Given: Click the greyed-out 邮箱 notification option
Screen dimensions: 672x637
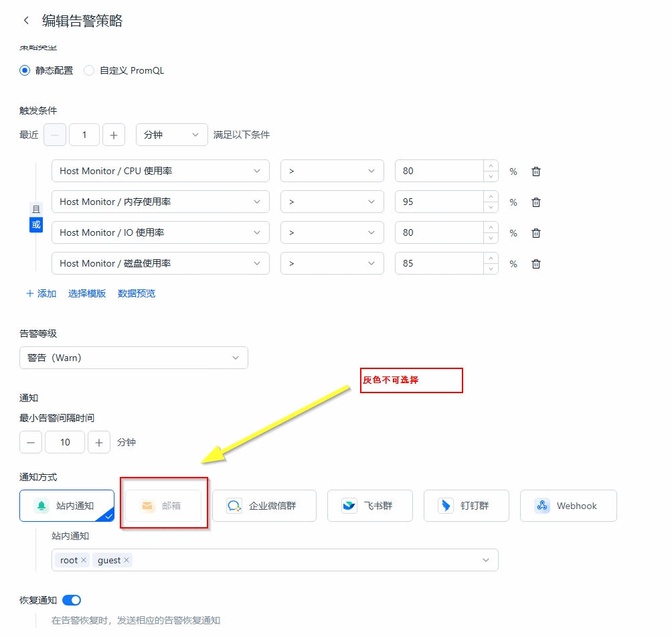Looking at the screenshot, I should (163, 506).
